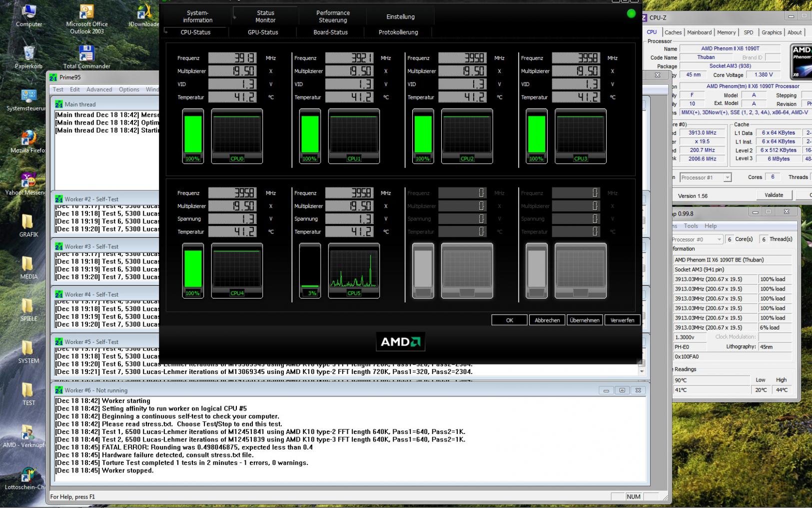This screenshot has width=812, height=508.
Task: Open the Processor #1 selection dropdown in CPU-Z
Action: tap(706, 177)
